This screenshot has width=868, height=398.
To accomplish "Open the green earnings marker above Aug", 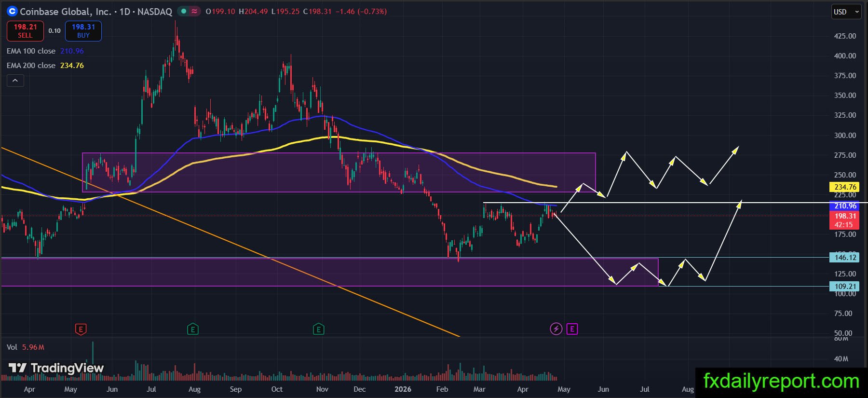I will coord(193,329).
